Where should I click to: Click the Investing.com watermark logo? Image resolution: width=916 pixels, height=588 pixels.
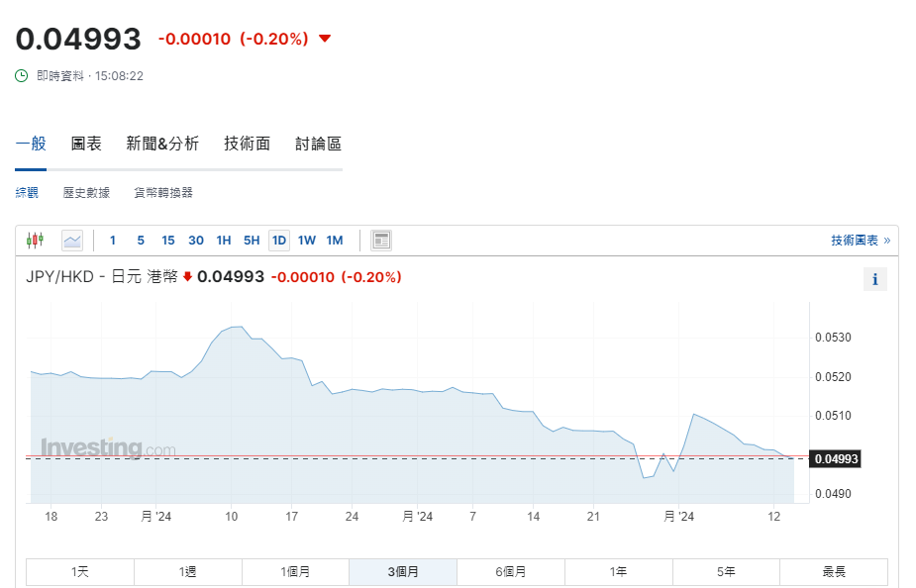(x=108, y=448)
